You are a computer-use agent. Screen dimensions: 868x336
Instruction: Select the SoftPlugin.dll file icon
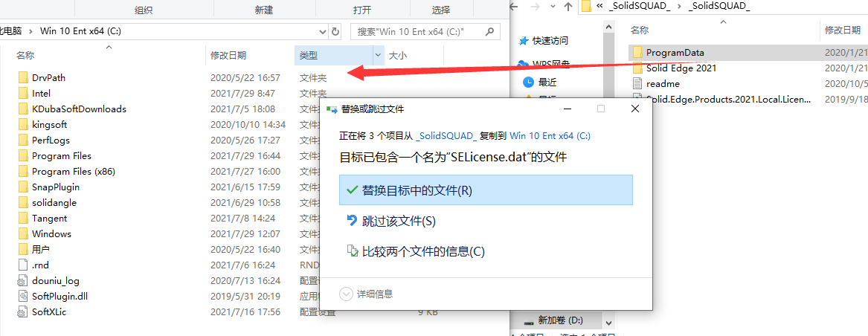point(23,296)
